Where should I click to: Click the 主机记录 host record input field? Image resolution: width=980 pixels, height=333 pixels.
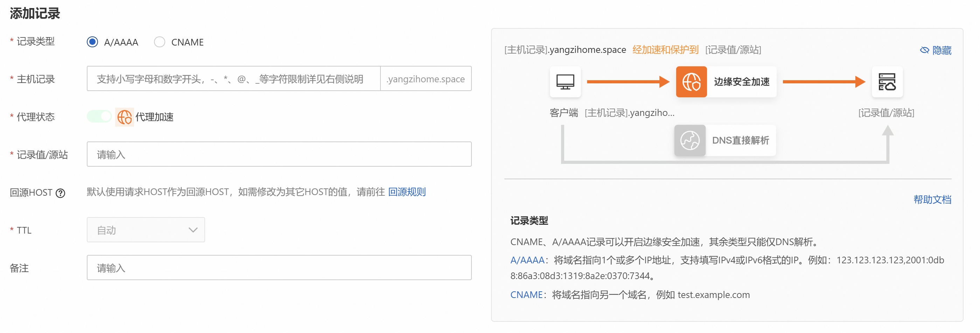pos(233,79)
